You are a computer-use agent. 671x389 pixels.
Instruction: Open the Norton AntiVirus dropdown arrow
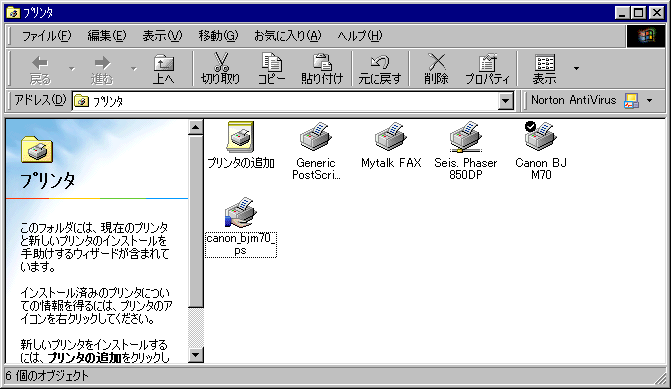[650, 101]
